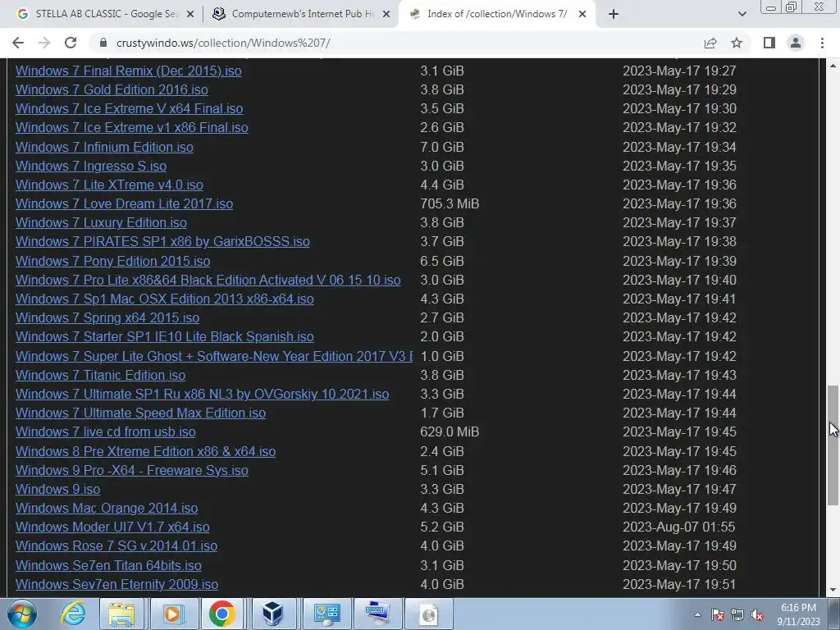Switch to Computernewb's Internet Pub tab
The width and height of the screenshot is (840, 630).
click(x=300, y=14)
